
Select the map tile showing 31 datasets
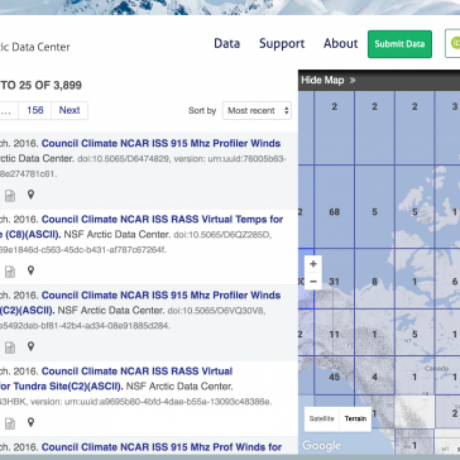point(334,279)
